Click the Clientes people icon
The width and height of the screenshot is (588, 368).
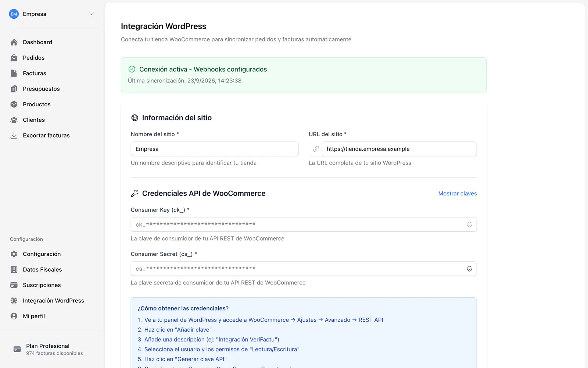tap(14, 120)
